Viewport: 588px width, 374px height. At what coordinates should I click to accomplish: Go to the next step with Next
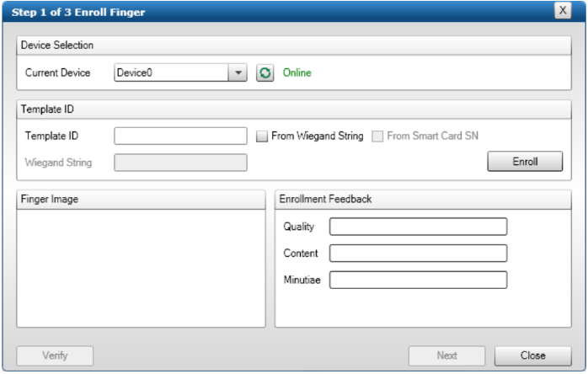(x=446, y=355)
